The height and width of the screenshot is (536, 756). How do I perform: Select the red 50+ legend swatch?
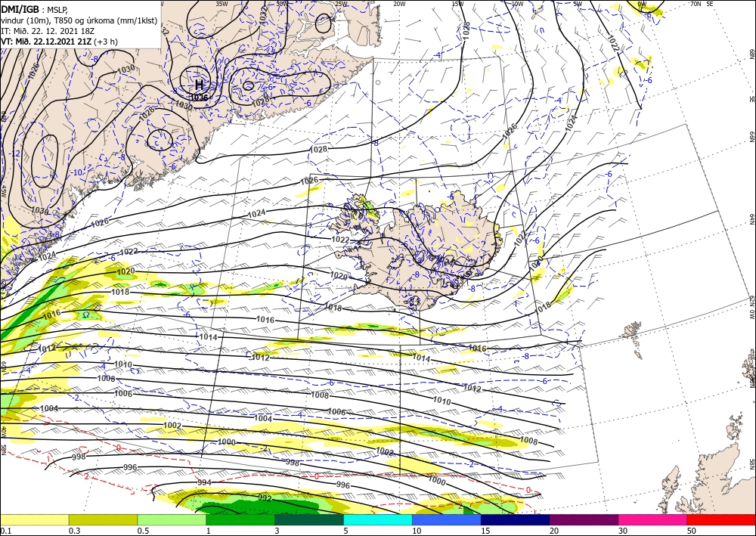coord(721,519)
